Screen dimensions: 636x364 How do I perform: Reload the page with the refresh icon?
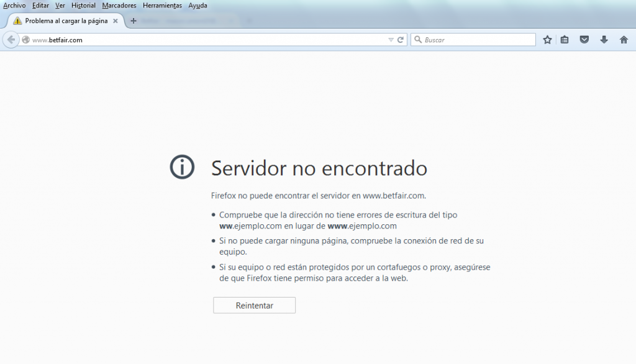pos(401,40)
